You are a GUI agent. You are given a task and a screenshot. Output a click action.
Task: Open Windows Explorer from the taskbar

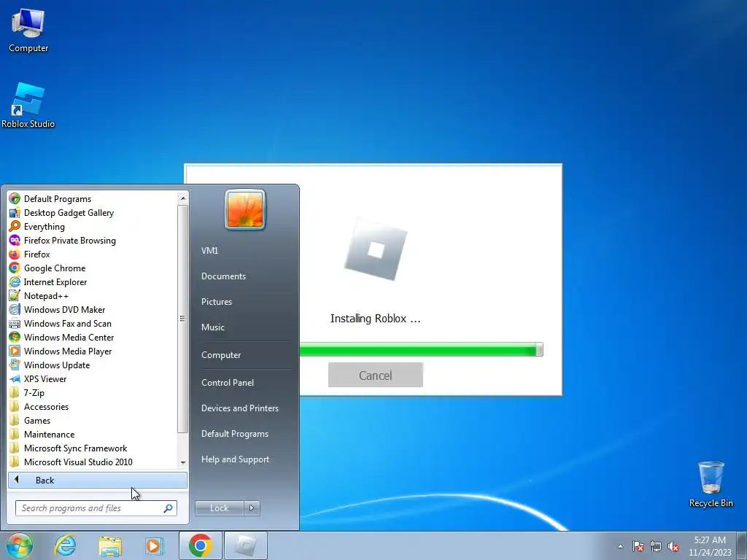tap(110, 545)
